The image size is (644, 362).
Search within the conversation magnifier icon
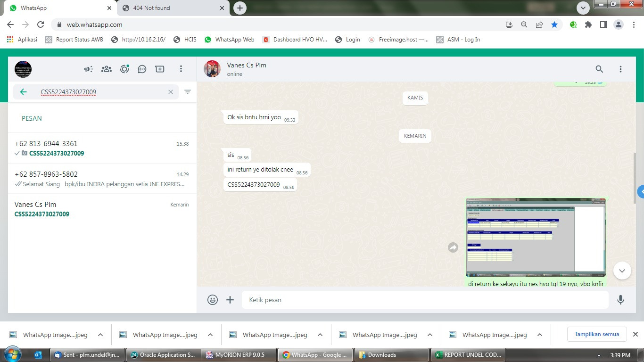(x=599, y=69)
